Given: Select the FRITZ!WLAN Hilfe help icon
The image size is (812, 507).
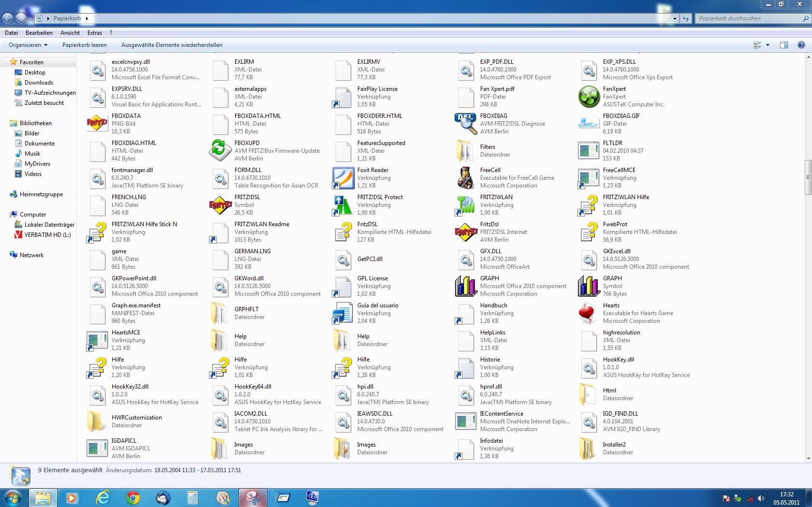Looking at the screenshot, I should tap(589, 205).
